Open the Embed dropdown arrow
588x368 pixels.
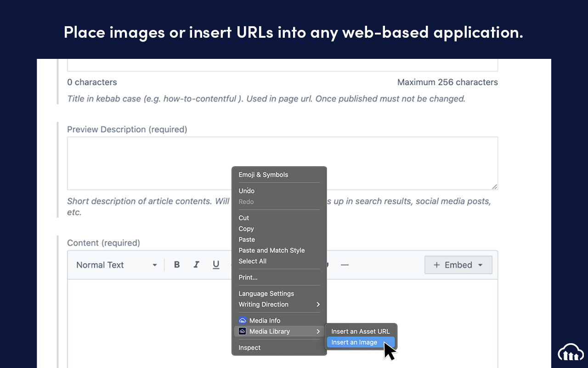pos(481,264)
